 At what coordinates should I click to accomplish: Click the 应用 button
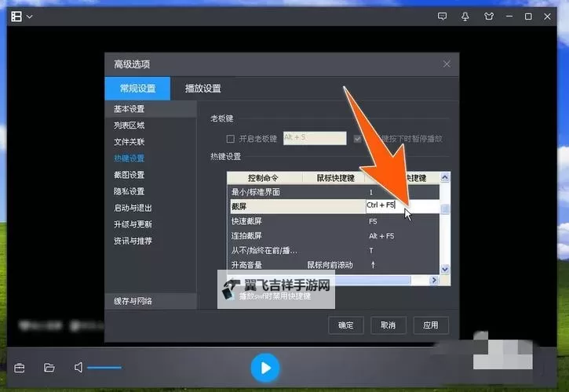431,325
